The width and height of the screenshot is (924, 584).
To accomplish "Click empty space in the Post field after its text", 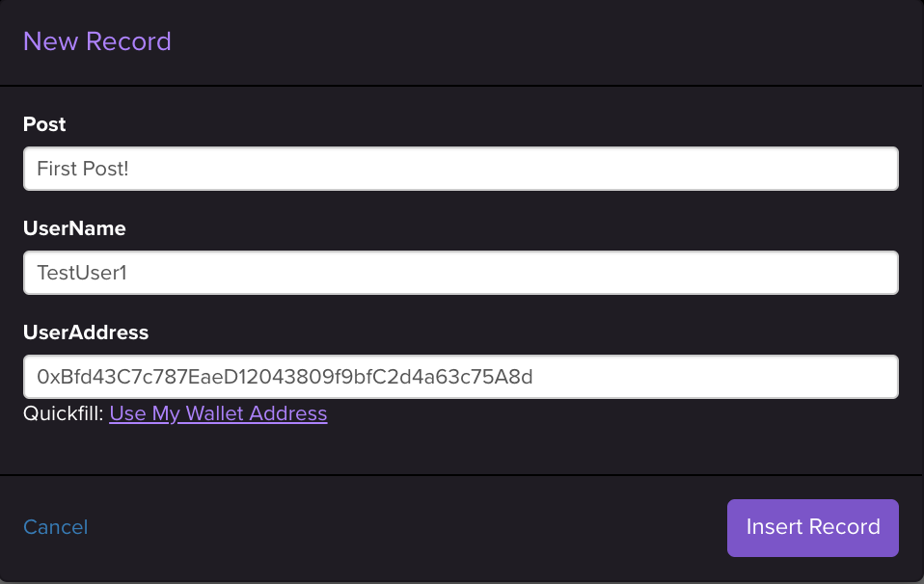I will click(579, 169).
